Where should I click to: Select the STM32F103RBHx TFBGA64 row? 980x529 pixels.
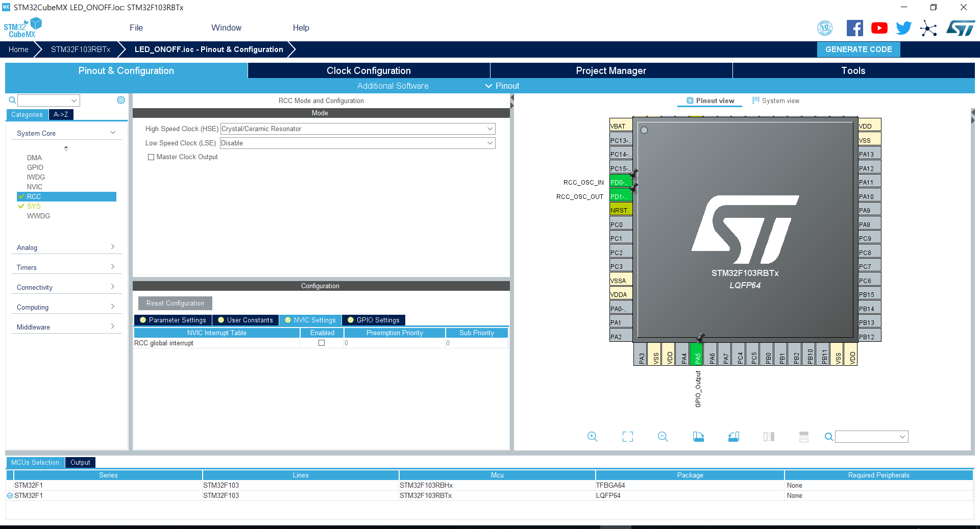489,485
